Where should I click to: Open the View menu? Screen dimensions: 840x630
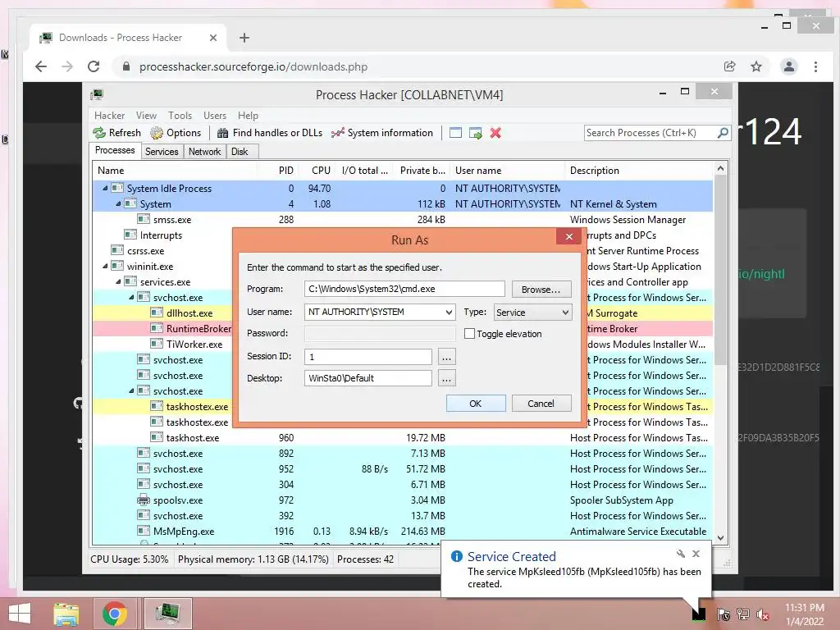pyautogui.click(x=146, y=116)
